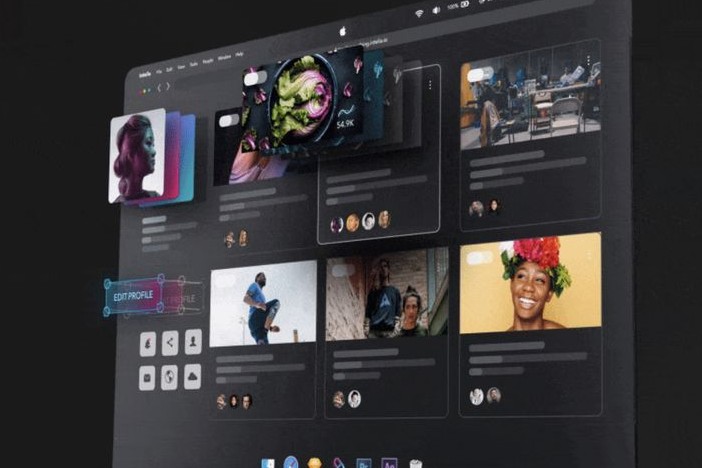
Task: Open the globe icon tile
Action: coord(170,377)
